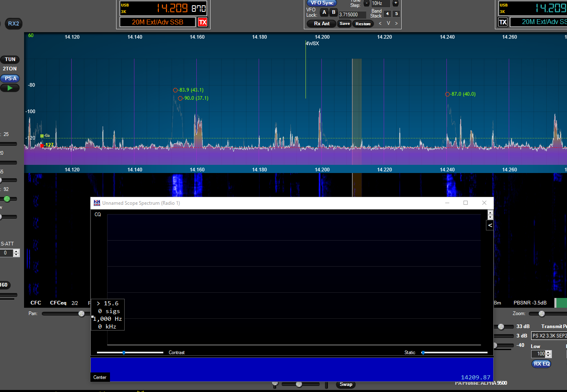Toggle the CFCeq button
The height and width of the screenshot is (392, 567).
coord(58,303)
